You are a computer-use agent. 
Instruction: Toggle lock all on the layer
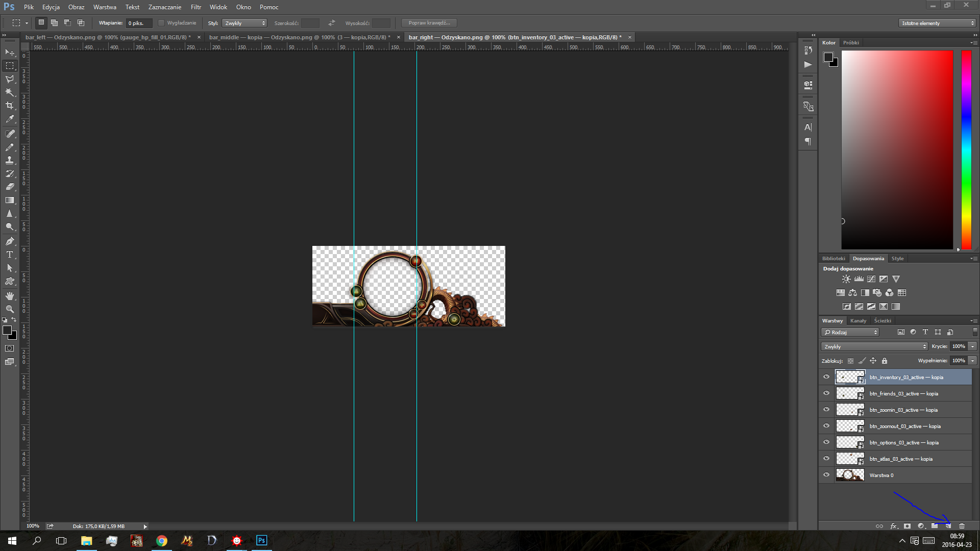click(885, 361)
